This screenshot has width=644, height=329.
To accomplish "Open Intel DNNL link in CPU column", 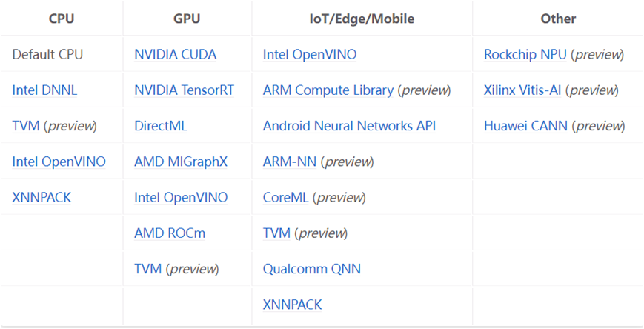I will [x=44, y=90].
